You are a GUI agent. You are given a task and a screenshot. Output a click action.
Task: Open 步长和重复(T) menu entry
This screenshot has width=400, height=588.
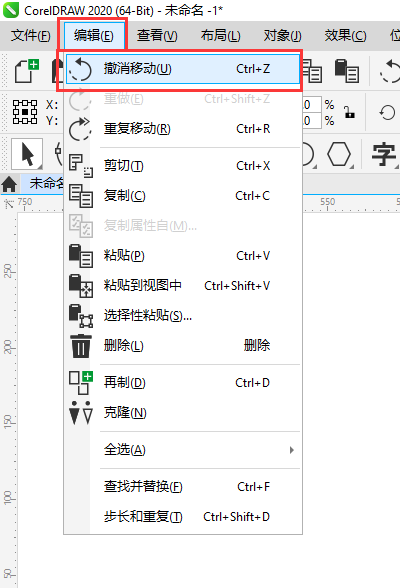click(183, 517)
